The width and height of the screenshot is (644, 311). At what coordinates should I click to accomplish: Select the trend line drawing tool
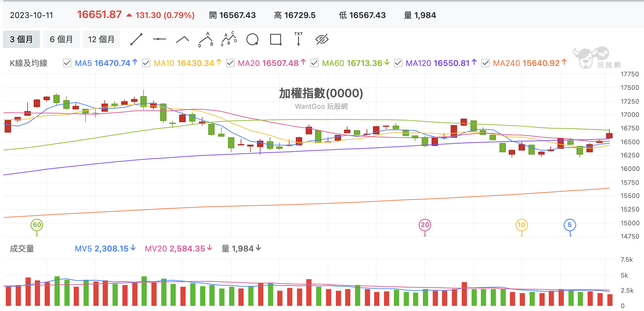[x=136, y=39]
